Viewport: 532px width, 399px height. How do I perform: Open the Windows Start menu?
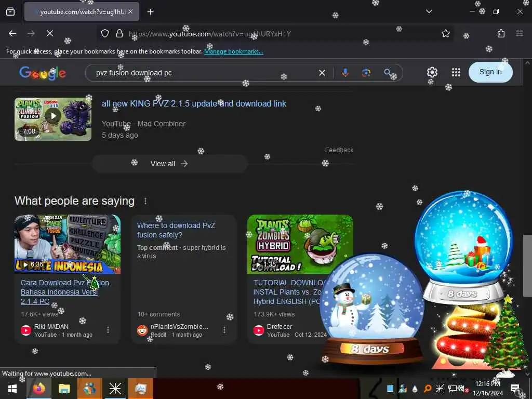tap(12, 389)
